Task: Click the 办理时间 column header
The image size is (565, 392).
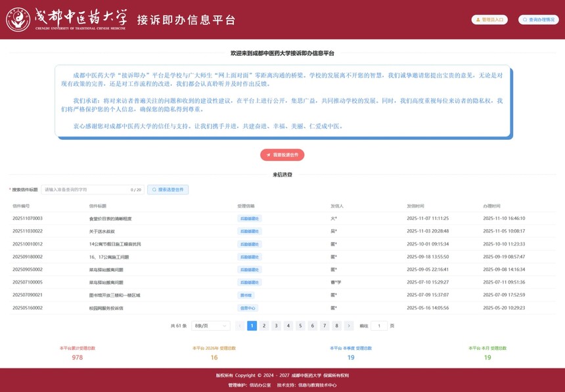Action: [x=492, y=206]
